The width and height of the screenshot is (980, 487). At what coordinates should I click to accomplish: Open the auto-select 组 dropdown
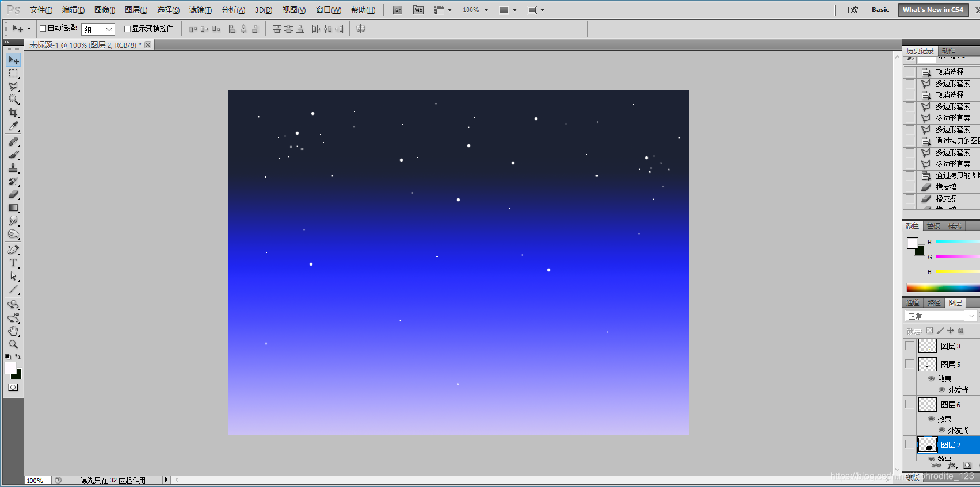[98, 29]
